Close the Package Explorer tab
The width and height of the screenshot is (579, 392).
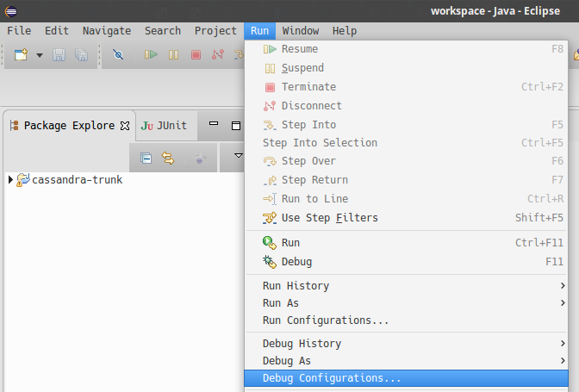coord(125,126)
